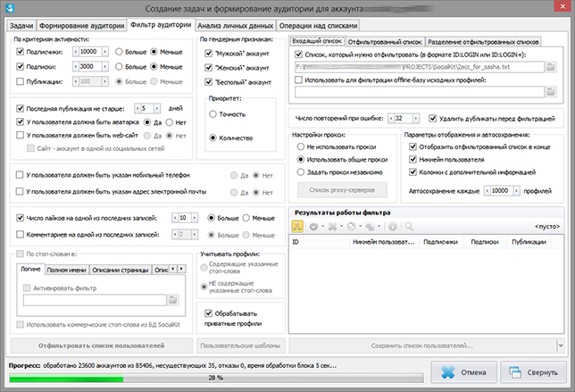Select the Полном имени stop-words tab

coord(66,270)
